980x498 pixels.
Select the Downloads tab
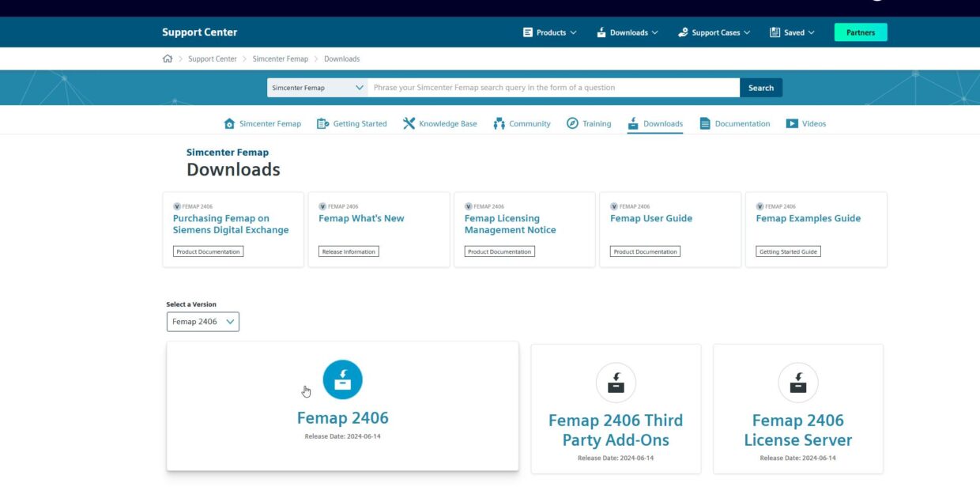point(655,123)
